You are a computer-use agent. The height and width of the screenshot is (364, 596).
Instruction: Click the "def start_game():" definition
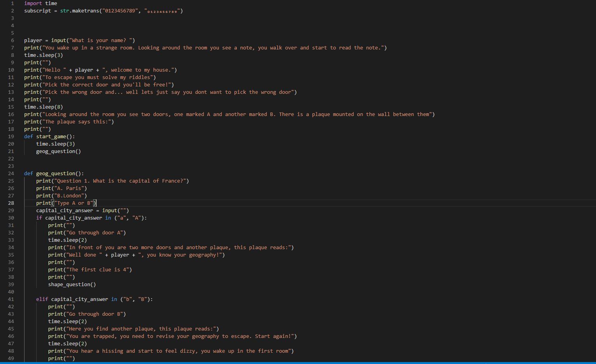[x=49, y=137]
